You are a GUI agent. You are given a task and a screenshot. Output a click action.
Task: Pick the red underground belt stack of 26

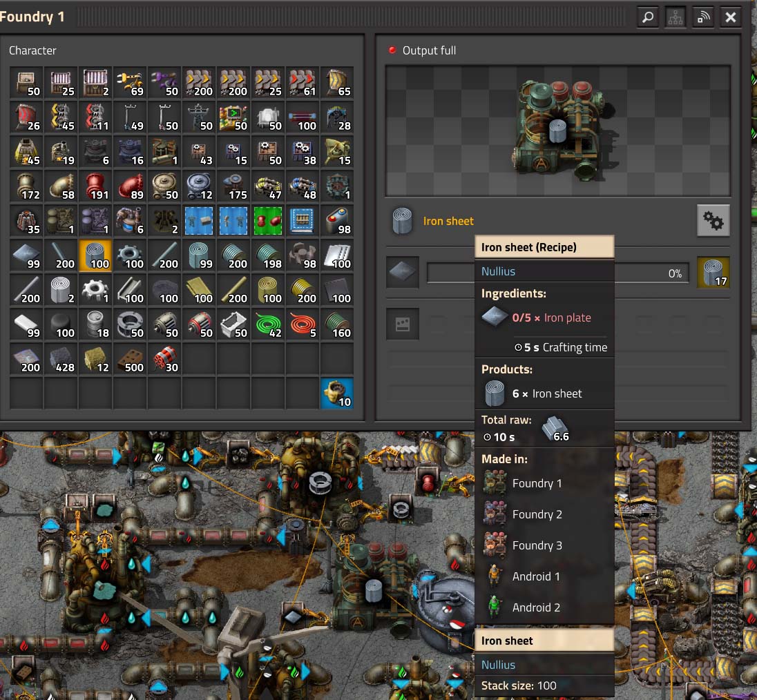tap(26, 118)
